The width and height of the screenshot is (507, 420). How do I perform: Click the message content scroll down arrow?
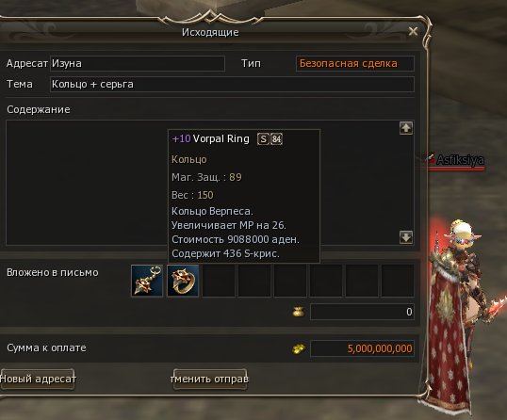tap(406, 237)
